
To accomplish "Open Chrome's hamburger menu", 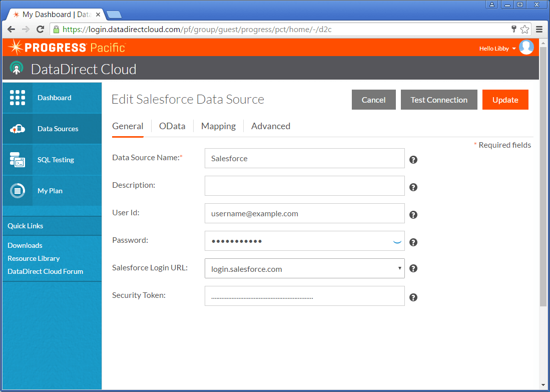I will coord(539,30).
